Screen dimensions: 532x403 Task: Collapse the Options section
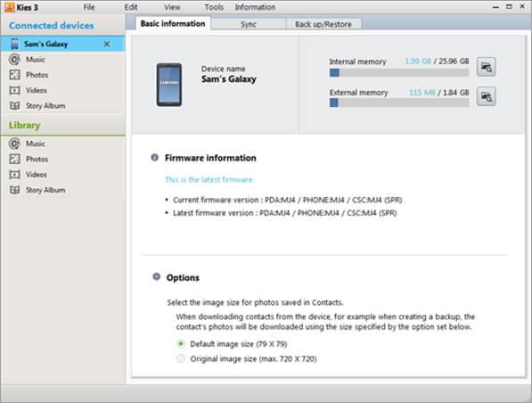point(157,276)
